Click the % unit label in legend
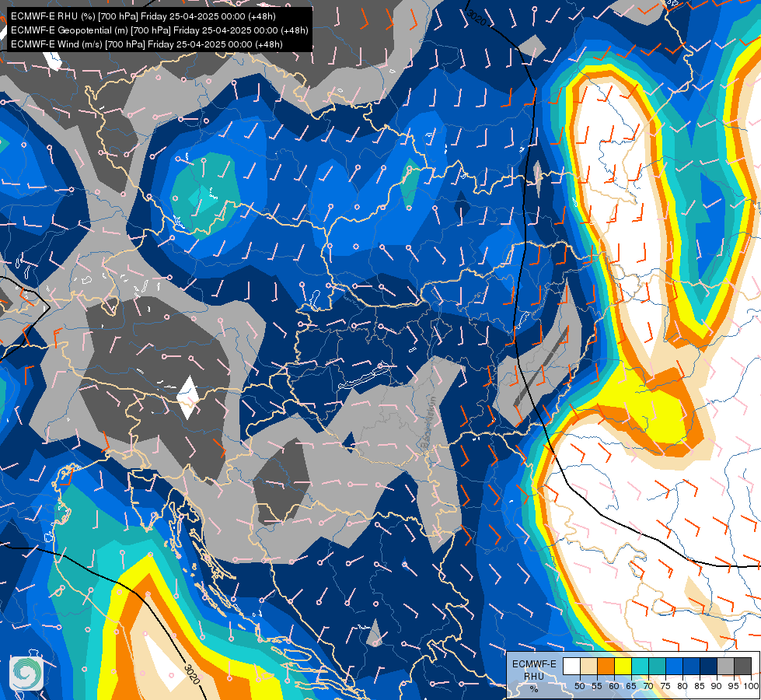The width and height of the screenshot is (761, 700). click(534, 689)
